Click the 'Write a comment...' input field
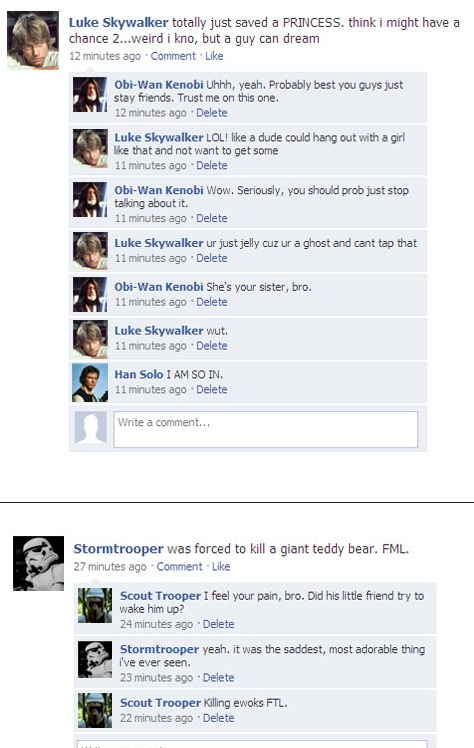The height and width of the screenshot is (748, 474). coord(266,429)
